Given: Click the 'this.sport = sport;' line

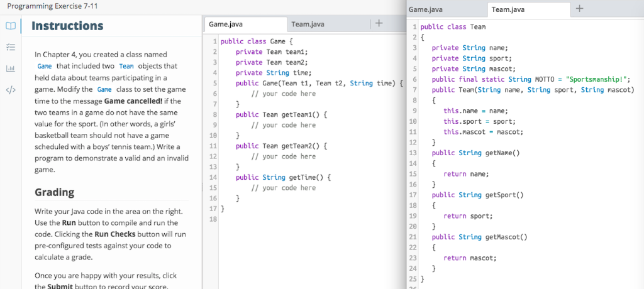Looking at the screenshot, I should coord(479,121).
